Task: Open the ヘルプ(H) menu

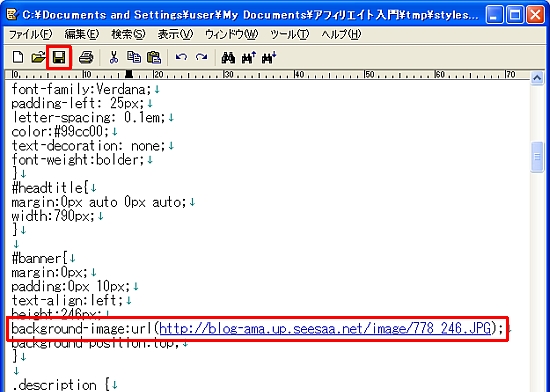Action: (341, 34)
